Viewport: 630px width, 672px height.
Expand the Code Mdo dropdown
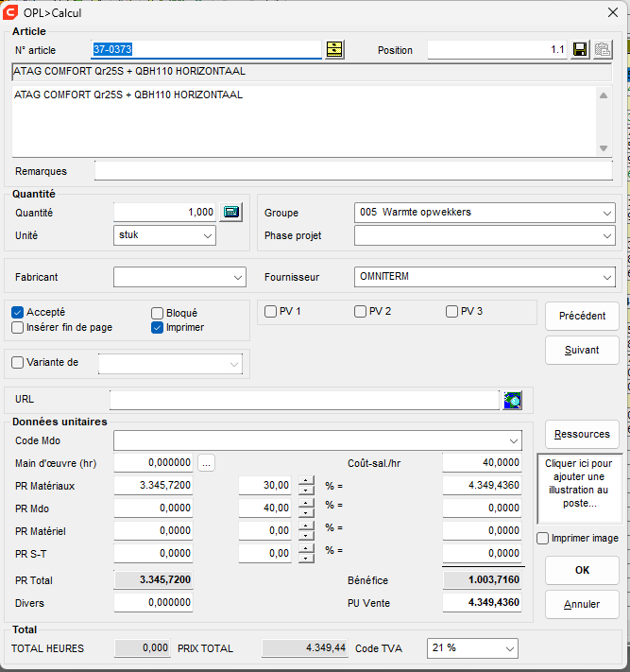pos(317,441)
